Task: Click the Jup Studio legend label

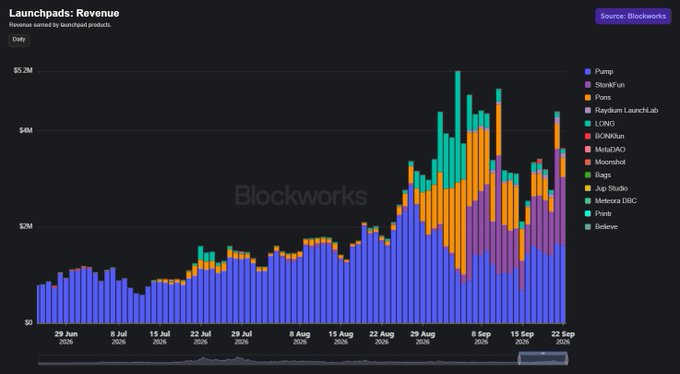Action: [611, 188]
